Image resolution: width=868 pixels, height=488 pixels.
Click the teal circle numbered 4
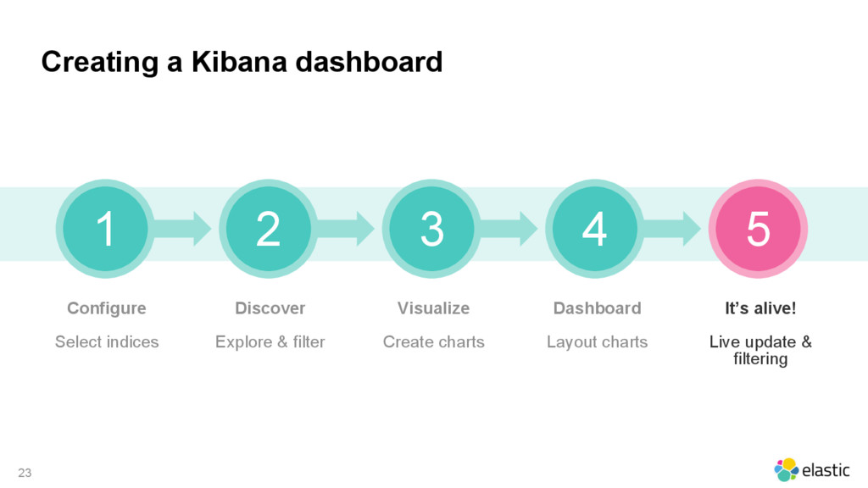(x=594, y=229)
